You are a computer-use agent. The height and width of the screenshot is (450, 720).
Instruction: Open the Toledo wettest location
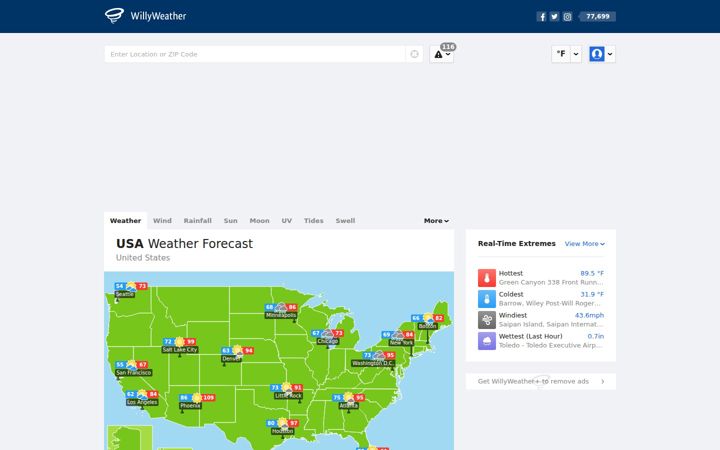point(550,346)
